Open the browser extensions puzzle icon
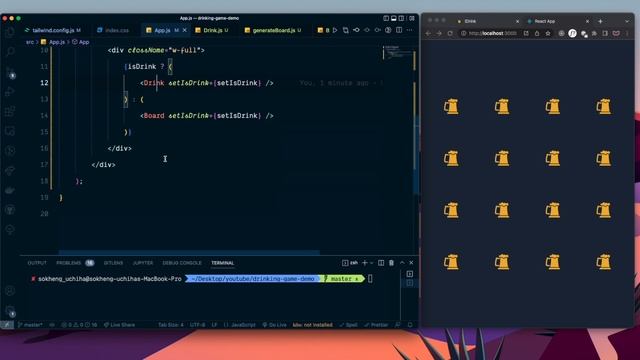Image resolution: width=640 pixels, height=360 pixels. tap(595, 33)
